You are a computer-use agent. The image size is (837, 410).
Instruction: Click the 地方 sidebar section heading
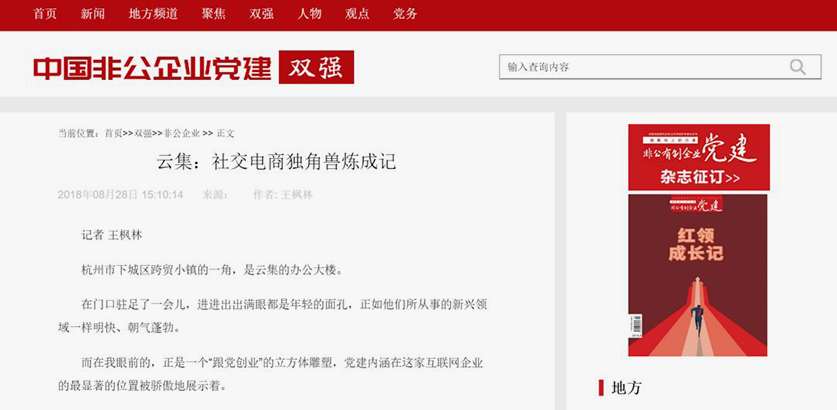point(626,388)
